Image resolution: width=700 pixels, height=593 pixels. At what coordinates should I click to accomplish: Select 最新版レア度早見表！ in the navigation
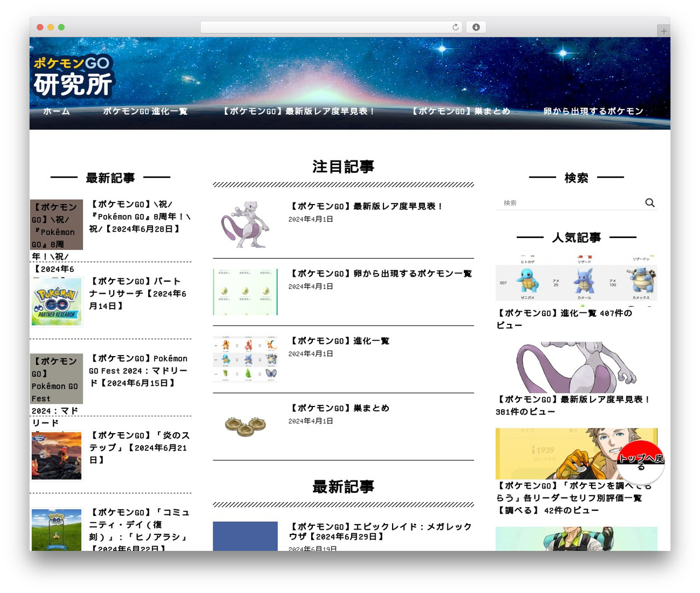(299, 111)
